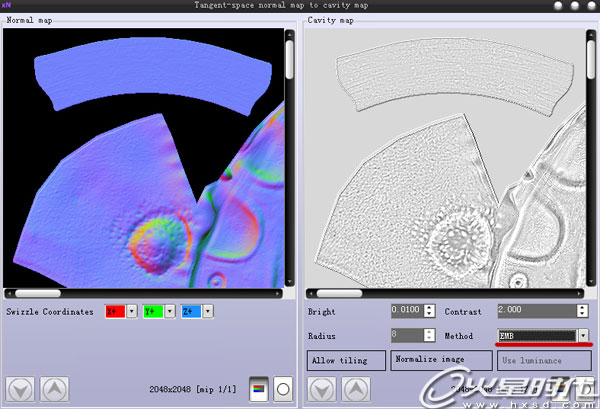Viewport: 600px width, 409px height.
Task: Click the first round title bar button
Action: (x=558, y=5)
